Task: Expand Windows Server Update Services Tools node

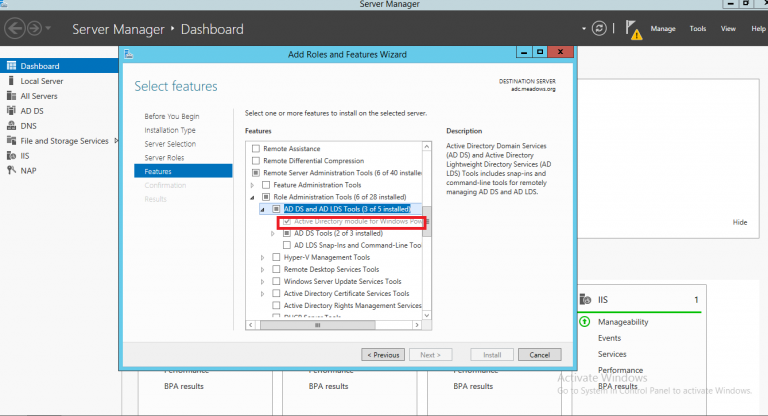Action: point(263,282)
